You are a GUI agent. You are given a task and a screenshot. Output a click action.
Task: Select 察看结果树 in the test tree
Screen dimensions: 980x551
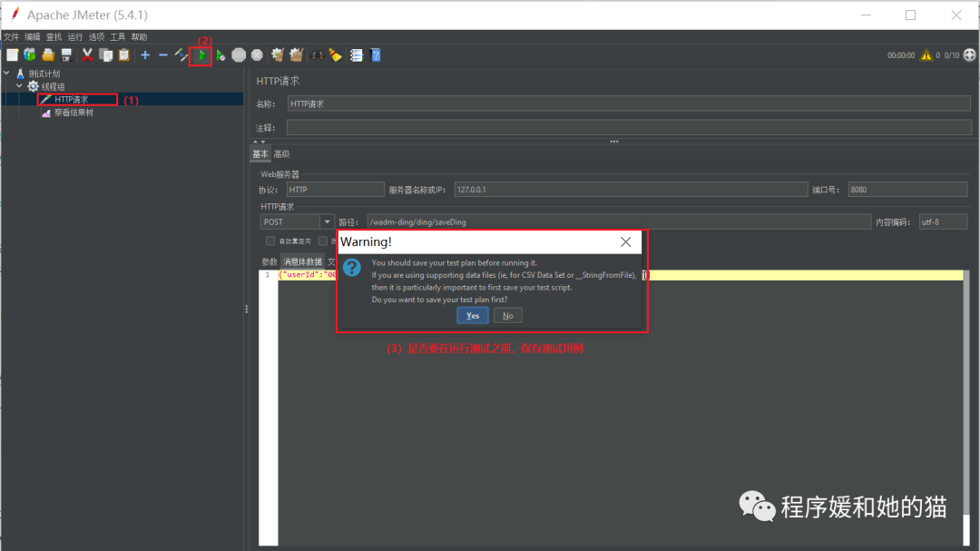point(73,113)
